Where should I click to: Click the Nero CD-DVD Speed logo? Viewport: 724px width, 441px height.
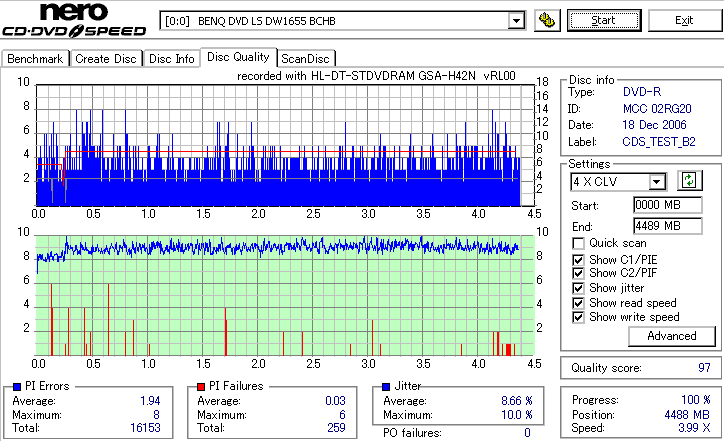pyautogui.click(x=74, y=19)
